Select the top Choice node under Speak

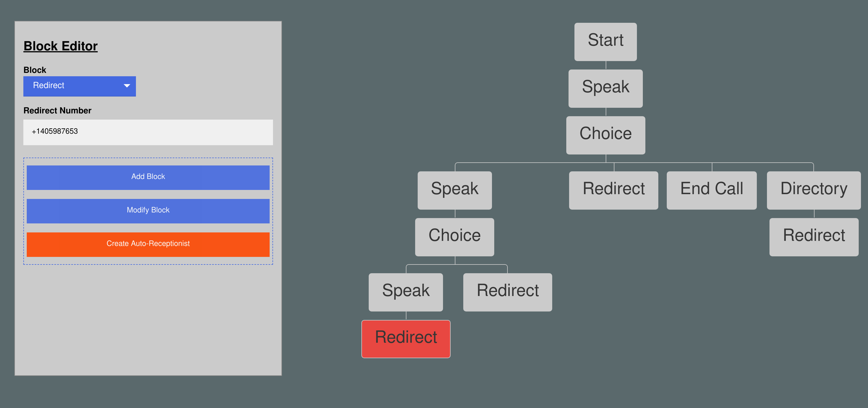(605, 135)
